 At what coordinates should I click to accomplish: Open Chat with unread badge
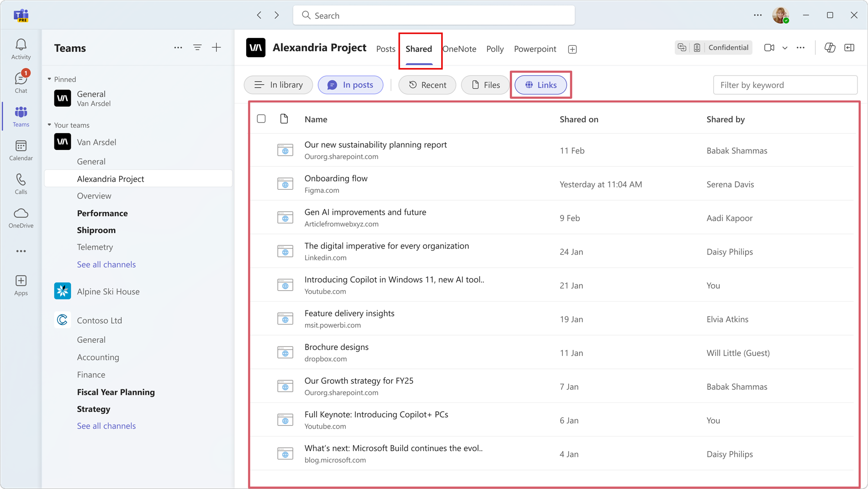point(21,82)
